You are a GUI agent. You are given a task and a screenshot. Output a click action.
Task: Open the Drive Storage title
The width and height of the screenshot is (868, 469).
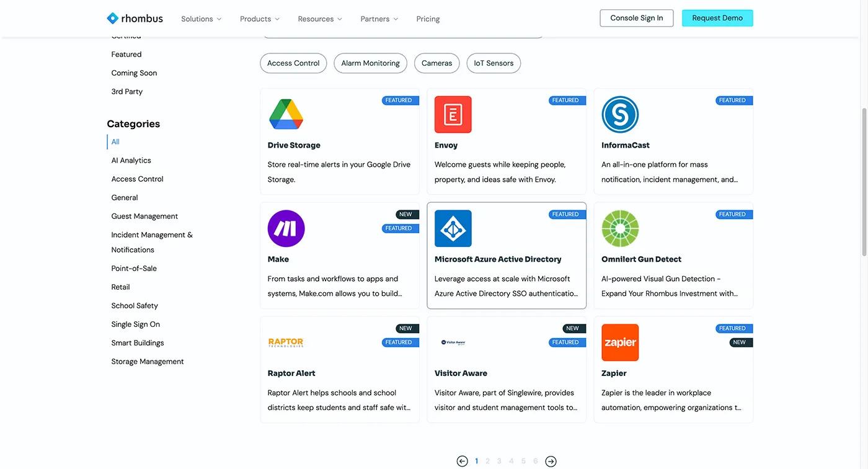[294, 145]
